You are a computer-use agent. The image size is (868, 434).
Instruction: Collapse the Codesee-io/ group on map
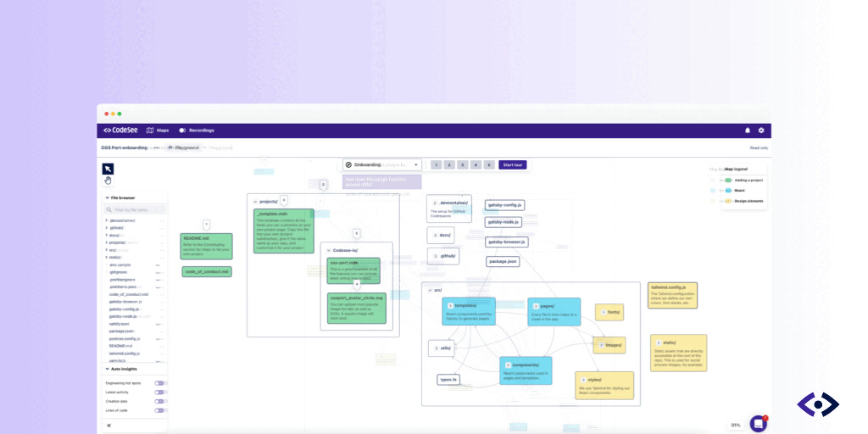[x=329, y=250]
